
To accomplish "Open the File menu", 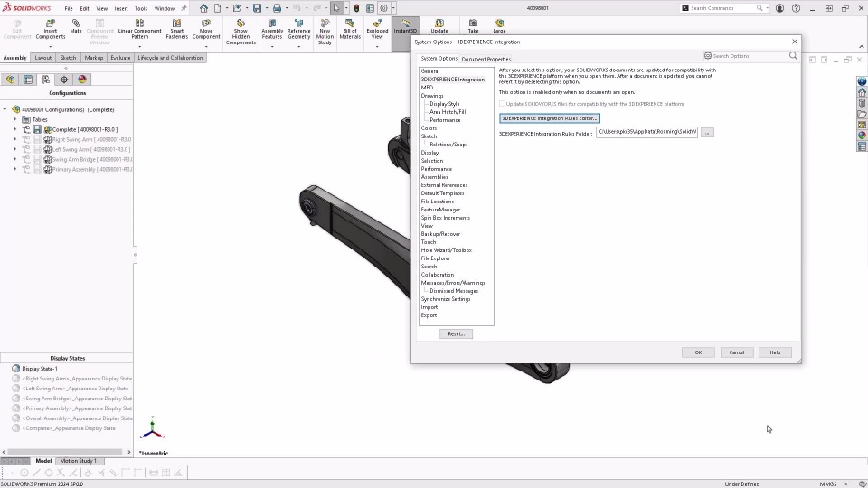I will (69, 8).
